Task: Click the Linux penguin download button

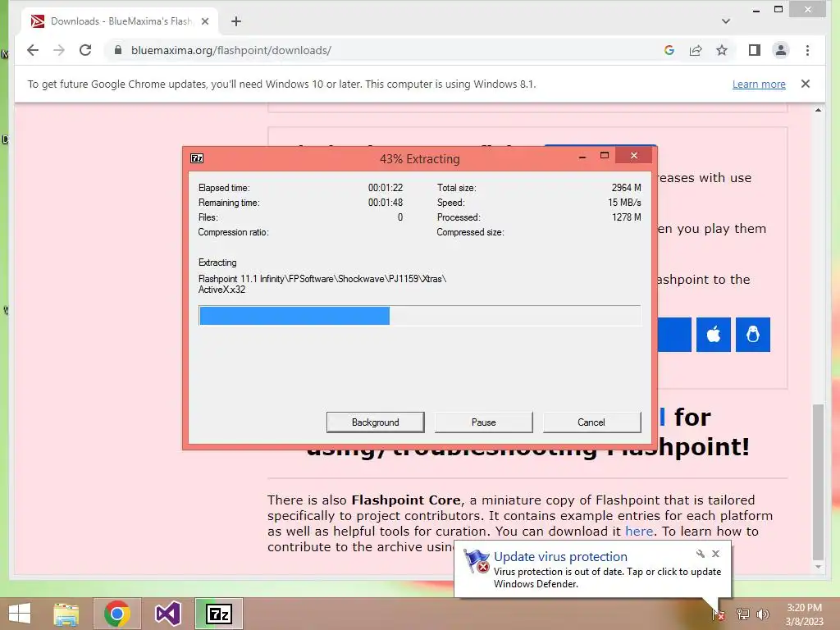Action: click(x=753, y=335)
